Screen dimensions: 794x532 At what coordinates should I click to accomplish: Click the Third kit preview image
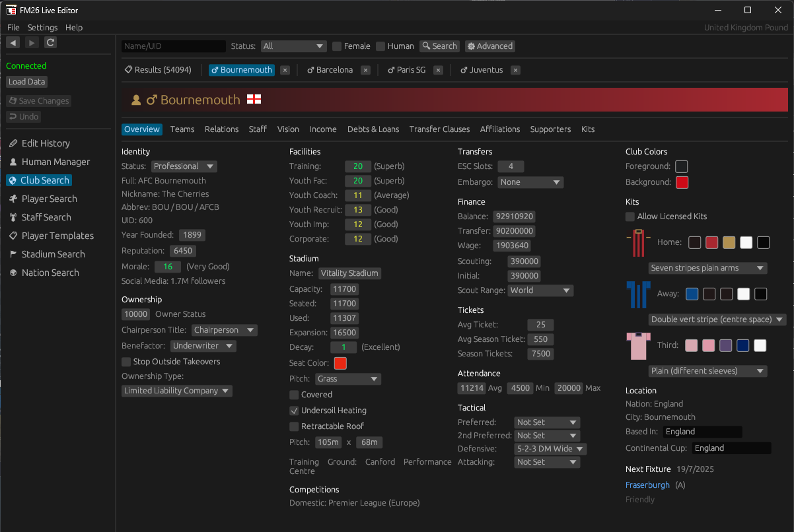pos(638,346)
